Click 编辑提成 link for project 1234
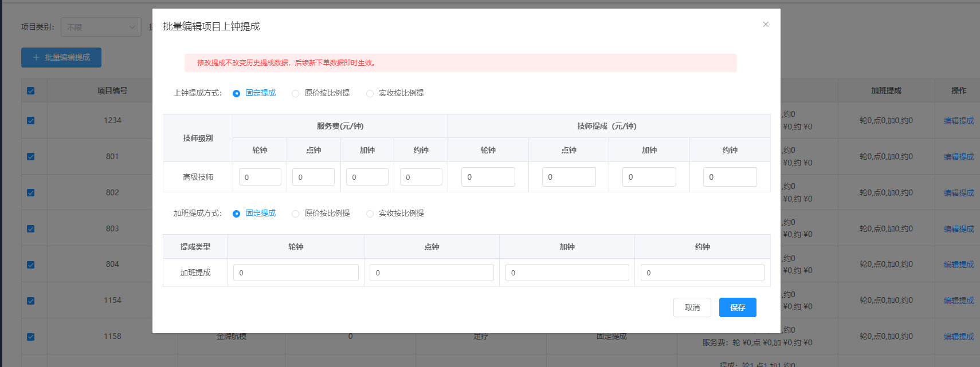The height and width of the screenshot is (367, 980). coord(959,121)
